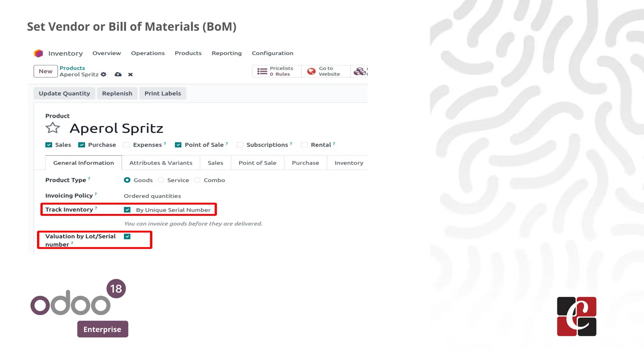
Task: Click the cloud save icon
Action: (118, 74)
